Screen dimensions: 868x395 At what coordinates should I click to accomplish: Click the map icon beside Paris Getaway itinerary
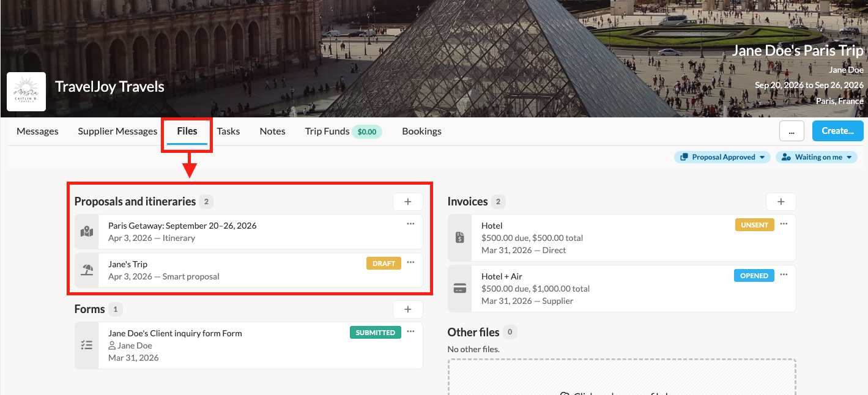click(x=87, y=232)
